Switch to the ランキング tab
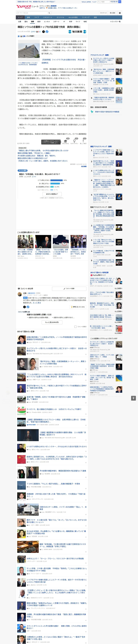The image size is (138, 644). point(86,17)
